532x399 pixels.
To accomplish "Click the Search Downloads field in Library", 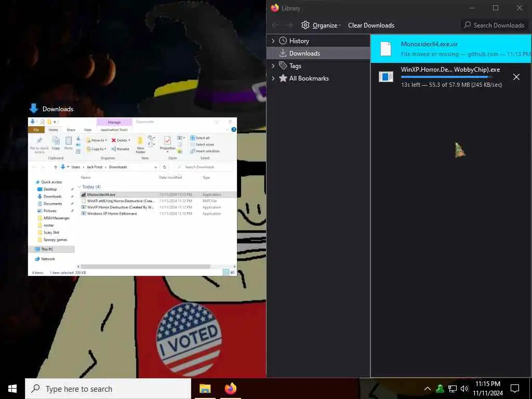I will click(x=495, y=25).
